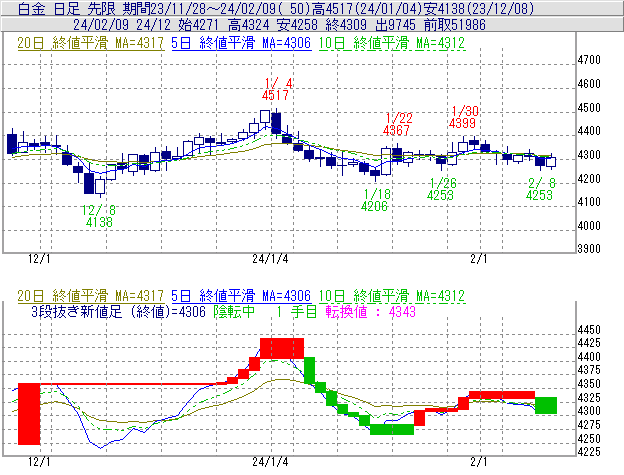The height and width of the screenshot is (475, 624).
Task: Click the 24/1/4 date label under the lower chart
Action: tap(270, 462)
